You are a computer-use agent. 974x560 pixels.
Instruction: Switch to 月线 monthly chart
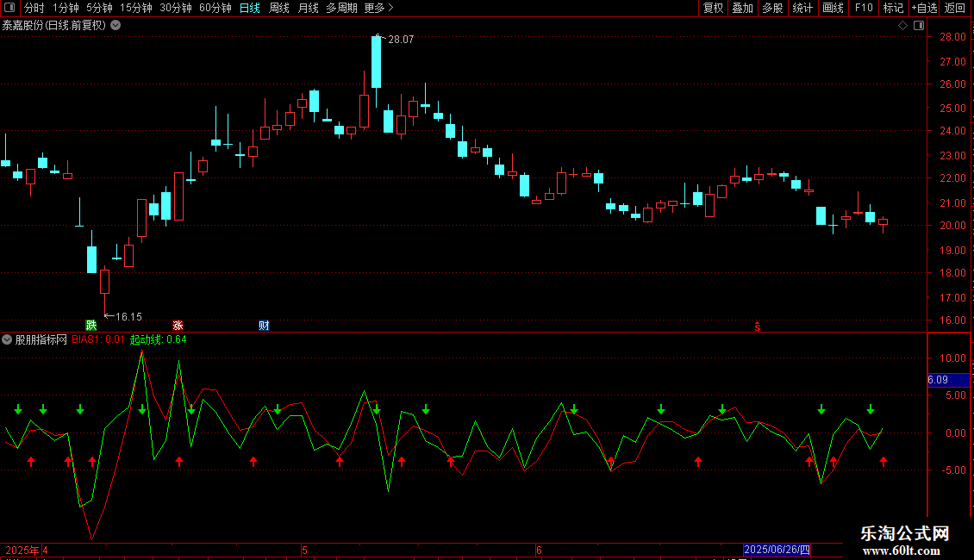click(308, 8)
